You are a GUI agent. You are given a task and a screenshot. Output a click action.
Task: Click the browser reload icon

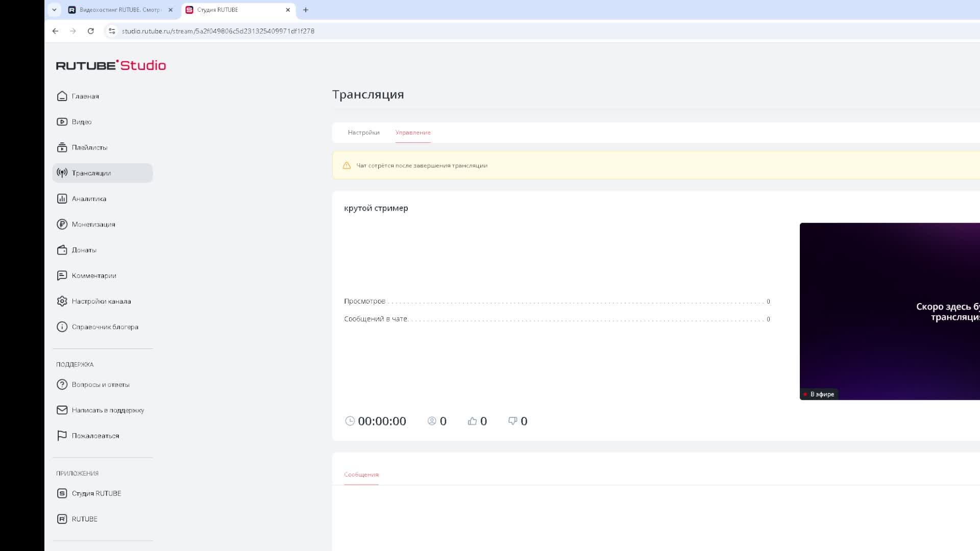coord(91,31)
